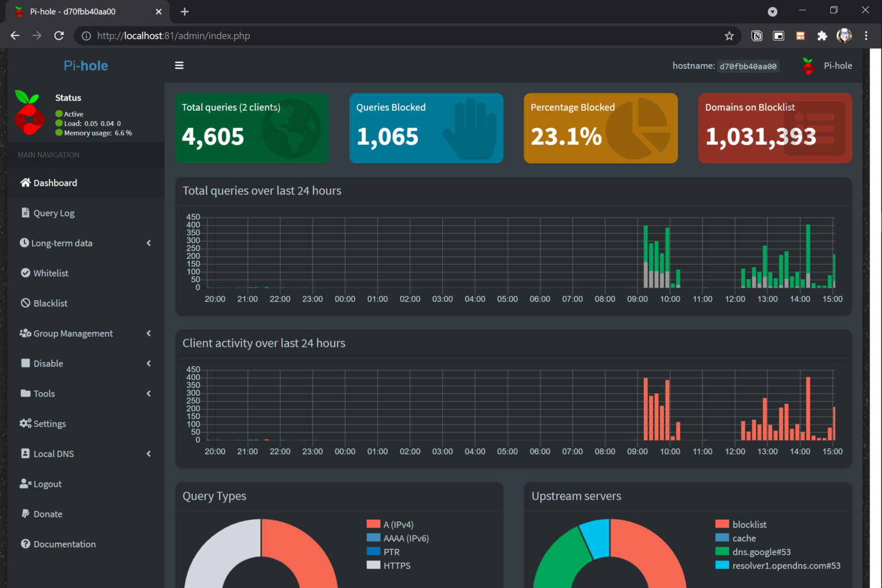The height and width of the screenshot is (588, 882).
Task: Select the Whitelist checkmark icon
Action: pyautogui.click(x=25, y=273)
